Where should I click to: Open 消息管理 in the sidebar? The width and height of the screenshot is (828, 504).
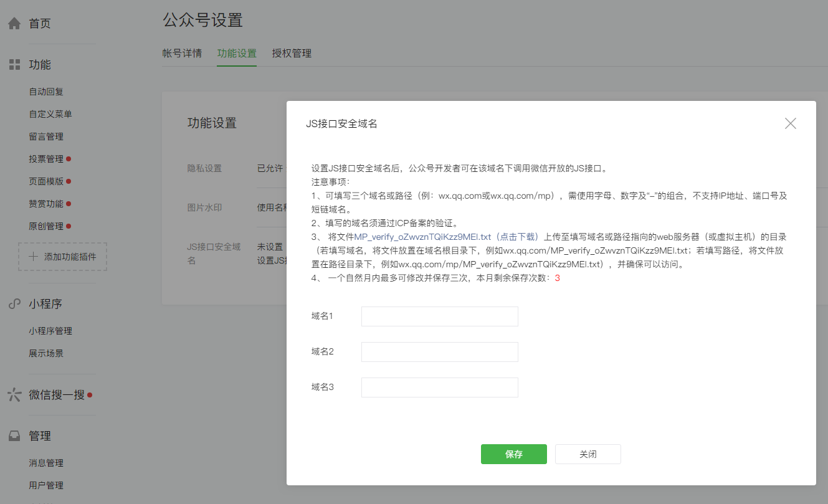pos(46,463)
